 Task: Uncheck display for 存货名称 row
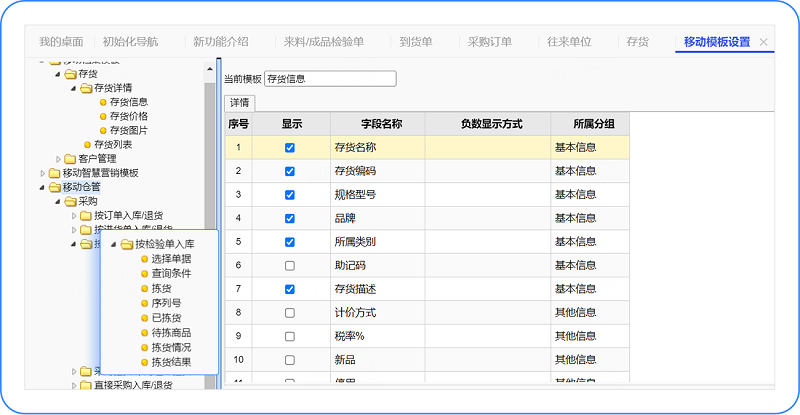[290, 148]
